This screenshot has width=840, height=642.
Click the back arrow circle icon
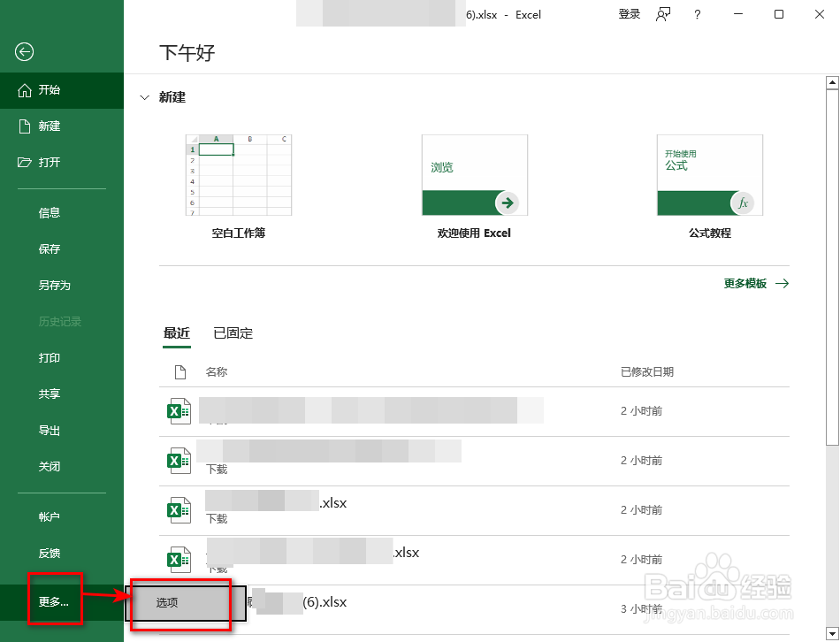[x=24, y=52]
